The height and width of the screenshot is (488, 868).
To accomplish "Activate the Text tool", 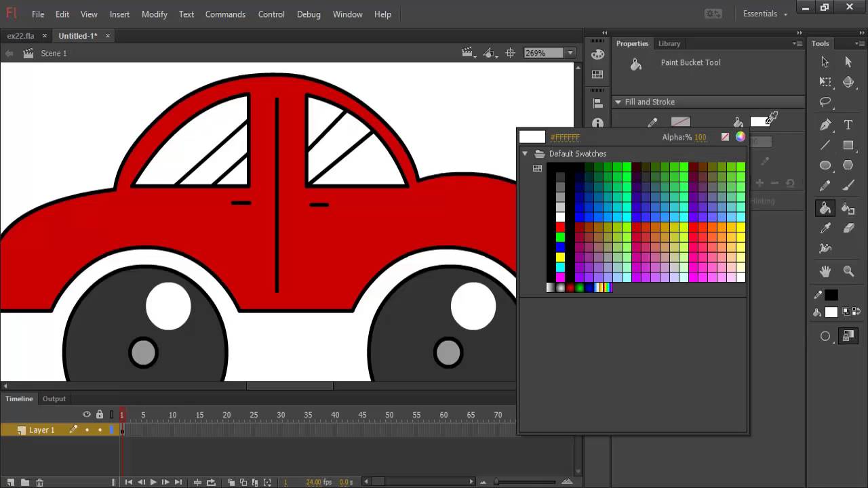I will click(848, 125).
